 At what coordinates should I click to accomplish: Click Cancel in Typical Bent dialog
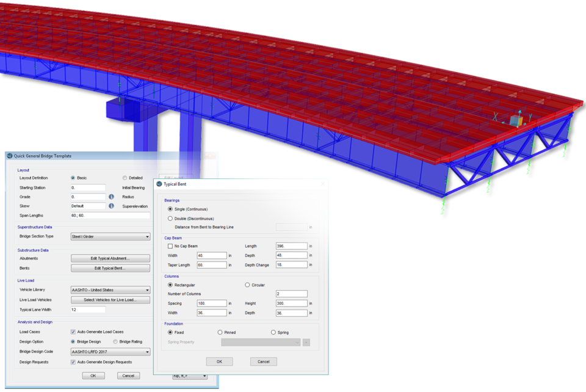(x=263, y=361)
